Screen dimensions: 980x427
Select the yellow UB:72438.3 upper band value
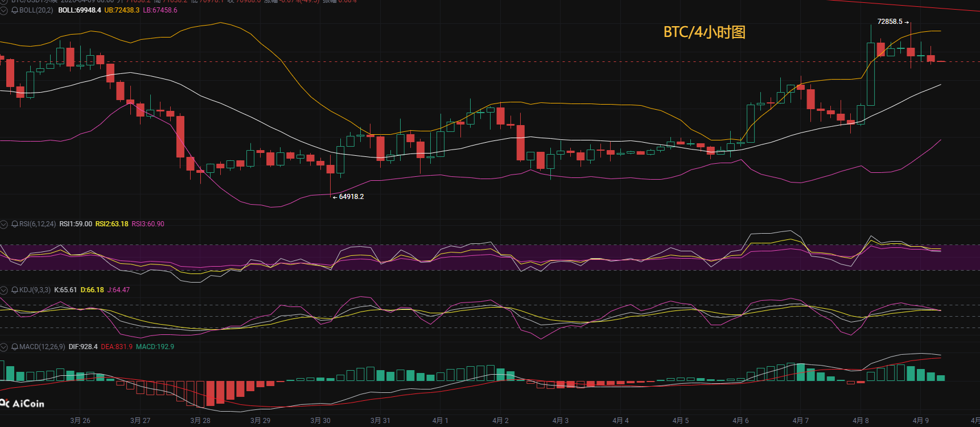(122, 10)
